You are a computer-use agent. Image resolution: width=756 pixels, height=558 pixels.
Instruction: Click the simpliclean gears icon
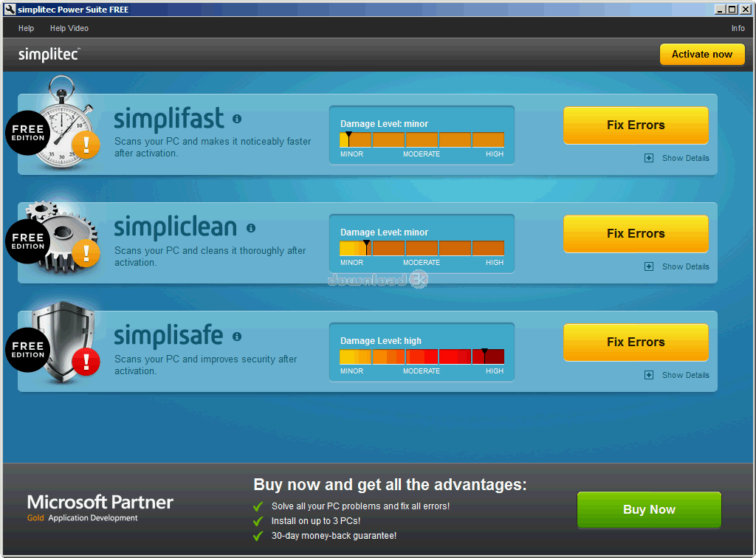61,236
